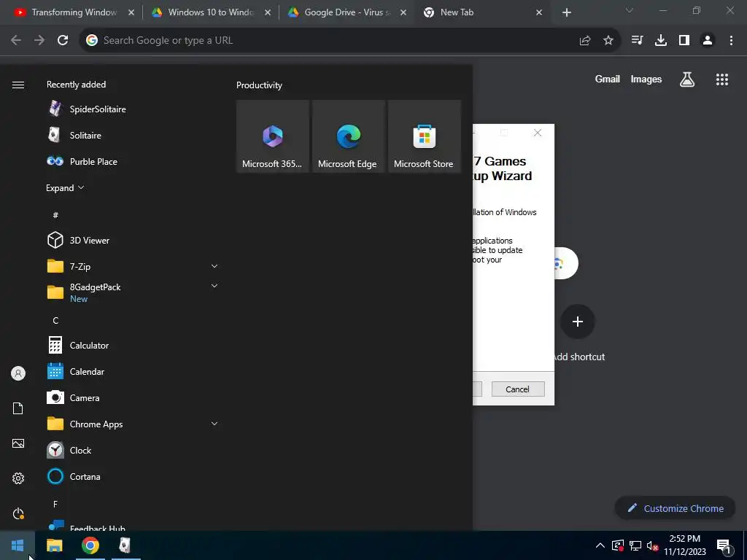This screenshot has height=560, width=747.
Task: Click the letter F section header
Action: click(55, 504)
